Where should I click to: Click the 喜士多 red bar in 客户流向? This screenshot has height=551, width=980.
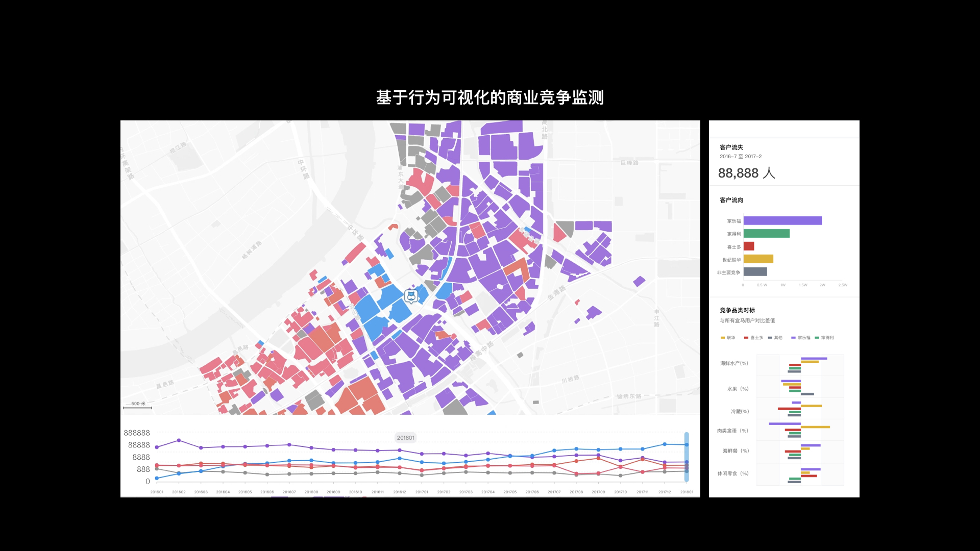coord(749,246)
